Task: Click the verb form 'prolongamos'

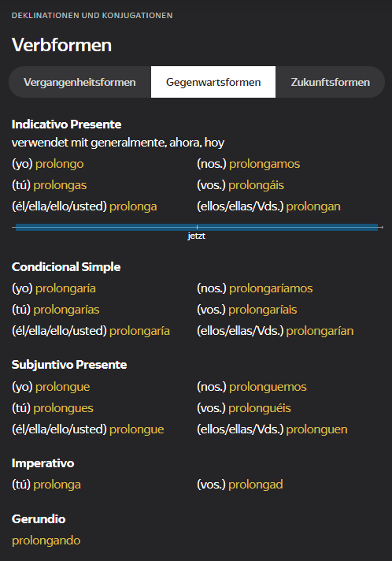Action: [264, 164]
